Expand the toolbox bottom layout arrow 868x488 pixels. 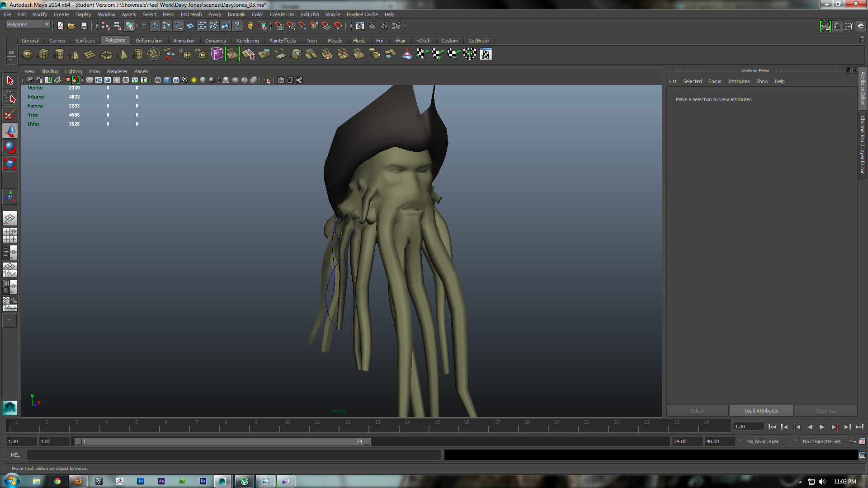[x=9, y=320]
